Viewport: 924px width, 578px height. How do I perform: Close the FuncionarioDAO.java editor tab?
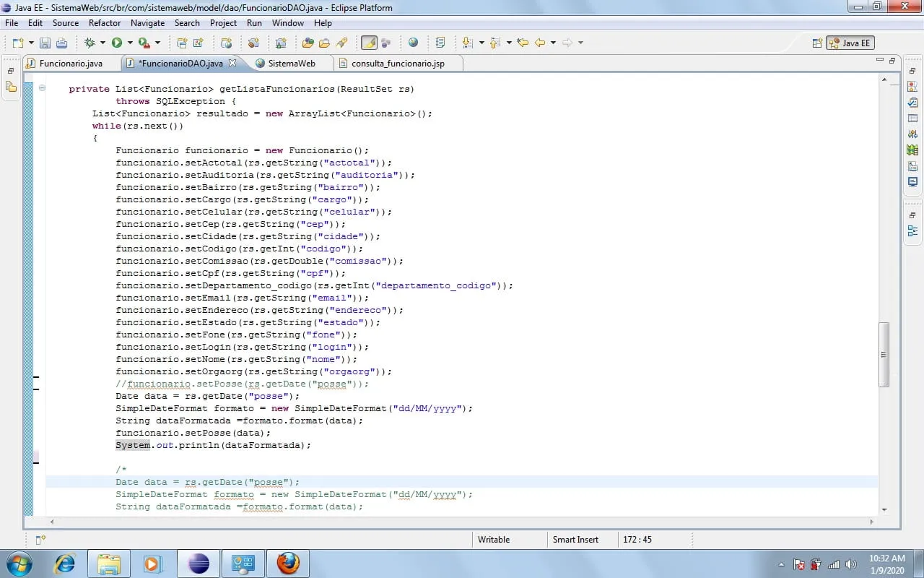(232, 63)
